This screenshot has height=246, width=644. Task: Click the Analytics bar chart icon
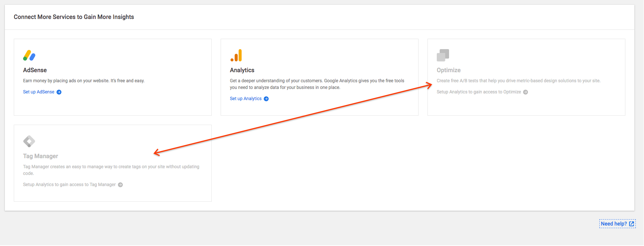tap(236, 55)
